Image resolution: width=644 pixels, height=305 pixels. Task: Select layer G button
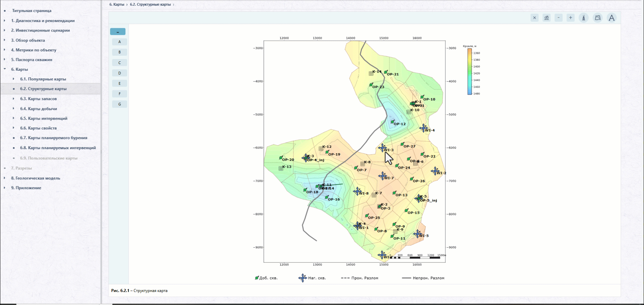[x=119, y=104]
